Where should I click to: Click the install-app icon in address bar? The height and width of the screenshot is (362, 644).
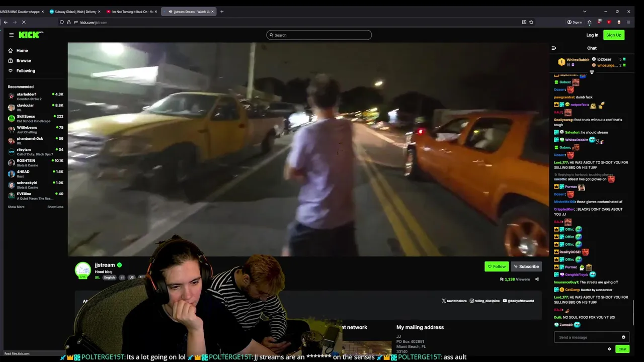point(524,22)
